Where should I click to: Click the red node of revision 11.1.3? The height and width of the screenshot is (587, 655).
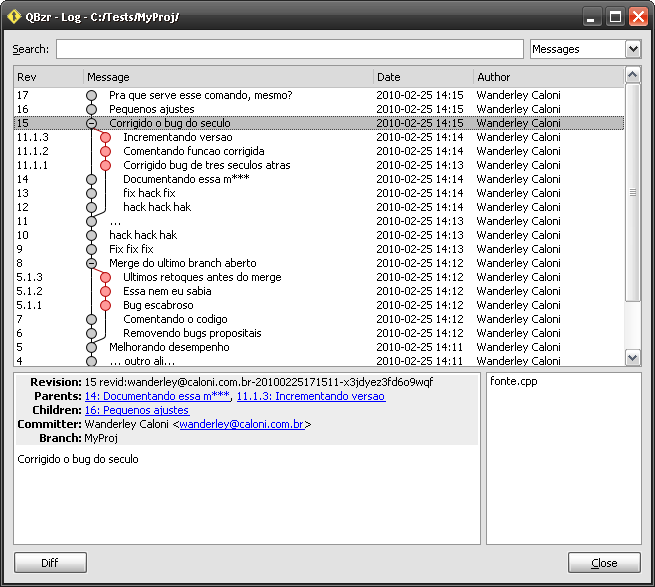coord(105,137)
